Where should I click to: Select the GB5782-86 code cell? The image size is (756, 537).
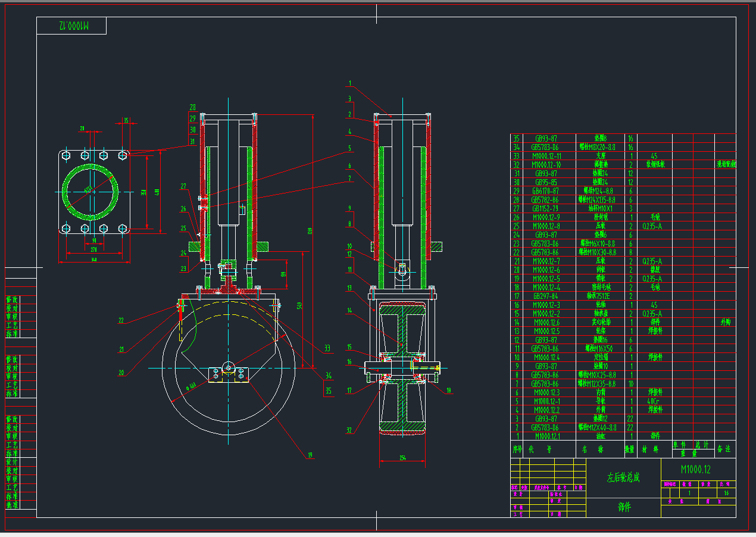point(546,200)
